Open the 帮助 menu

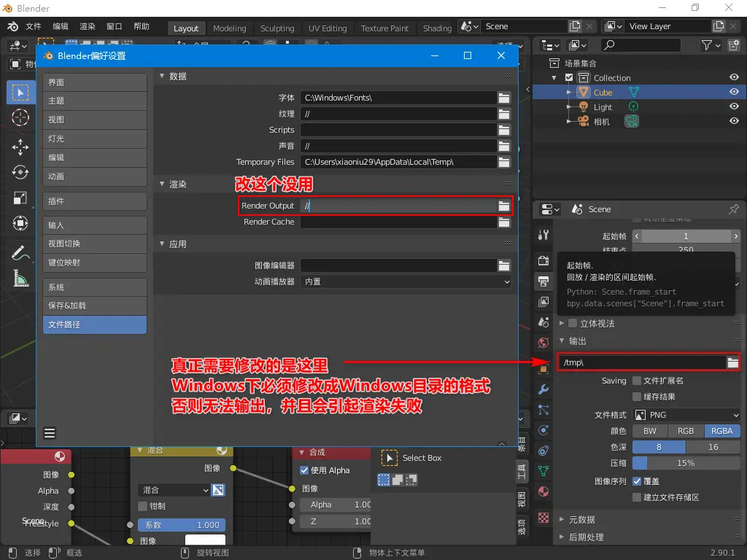click(142, 27)
